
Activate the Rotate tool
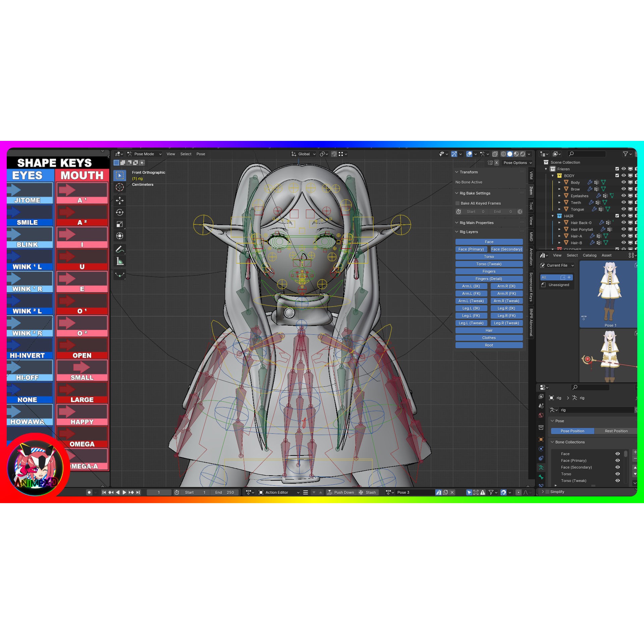pyautogui.click(x=120, y=212)
